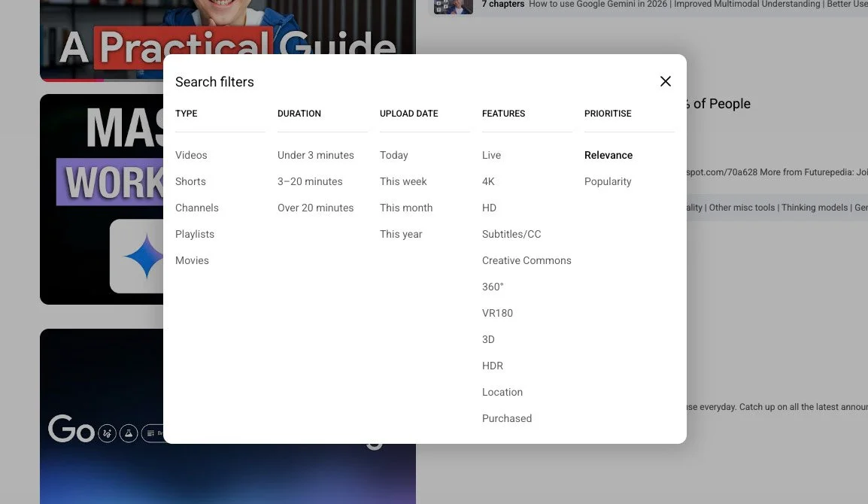The height and width of the screenshot is (504, 868).
Task: Choose HD under Features
Action: coord(489,208)
